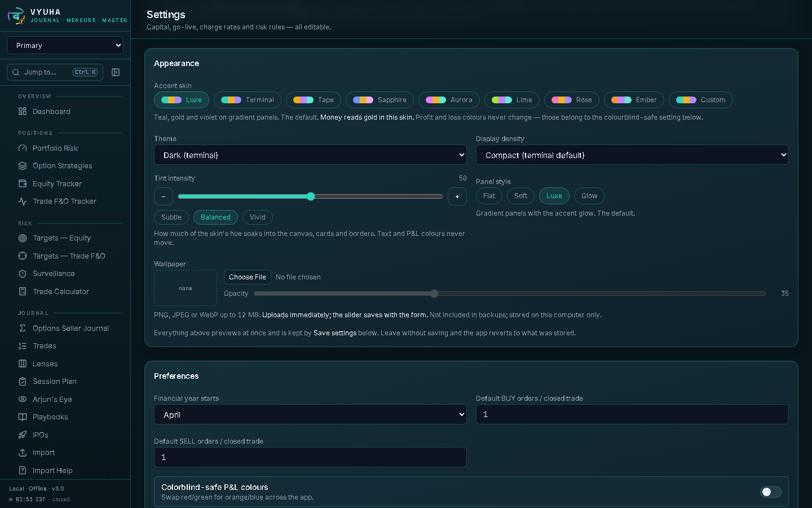Click the Trade Calculator icon
The image size is (812, 508).
(23, 291)
